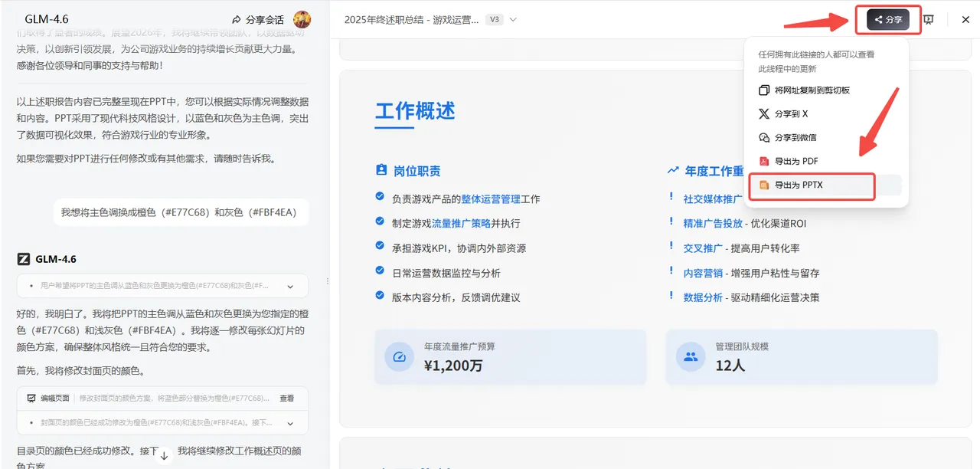Click the clipboard copy icon in share menu

(x=763, y=90)
